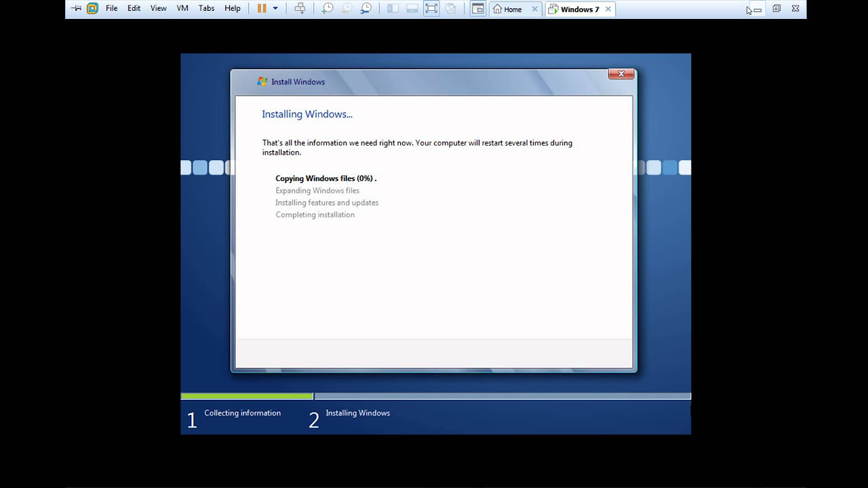Image resolution: width=868 pixels, height=488 pixels.
Task: Open the File menu
Action: point(112,9)
